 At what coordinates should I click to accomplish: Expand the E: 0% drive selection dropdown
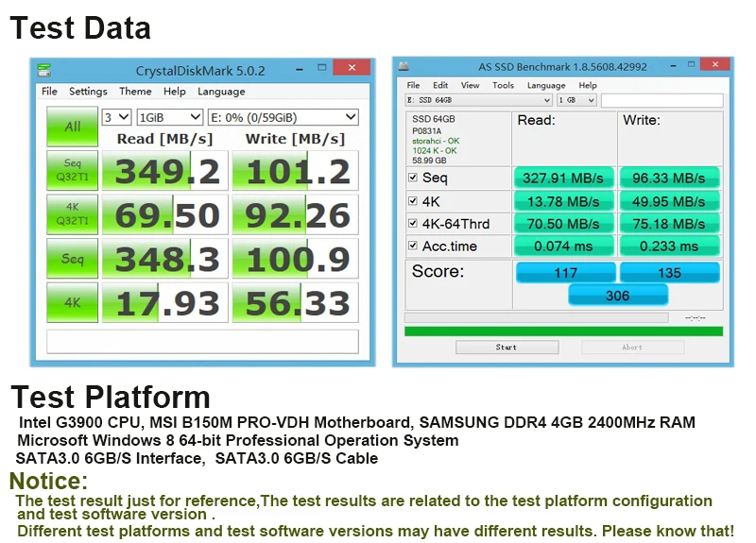coord(283,117)
